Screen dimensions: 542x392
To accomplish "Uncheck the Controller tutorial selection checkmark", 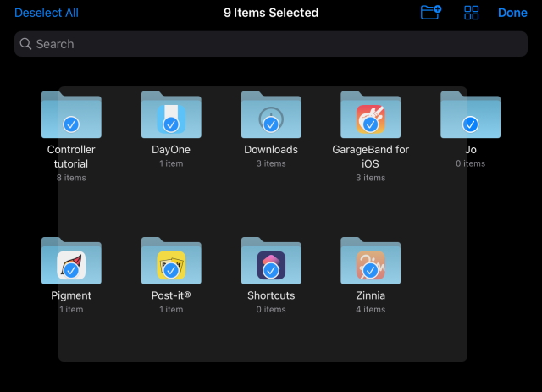I will (71, 124).
